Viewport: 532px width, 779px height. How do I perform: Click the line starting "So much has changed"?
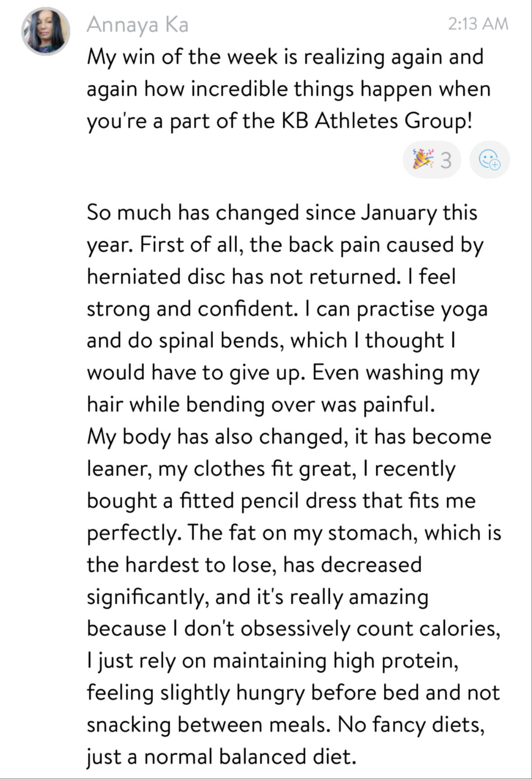(x=282, y=212)
